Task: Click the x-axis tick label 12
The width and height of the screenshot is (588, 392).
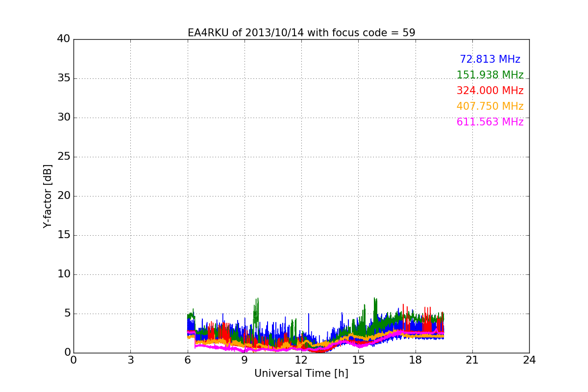Action: [x=301, y=360]
